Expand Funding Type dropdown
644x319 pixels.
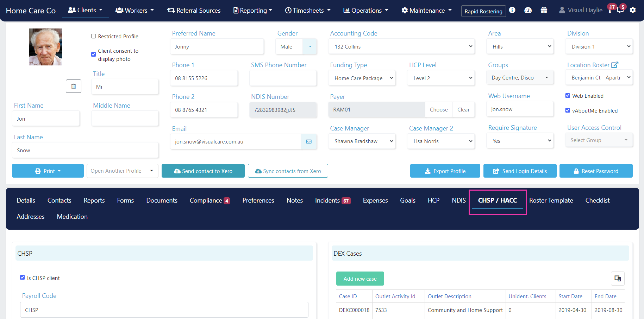click(x=362, y=78)
